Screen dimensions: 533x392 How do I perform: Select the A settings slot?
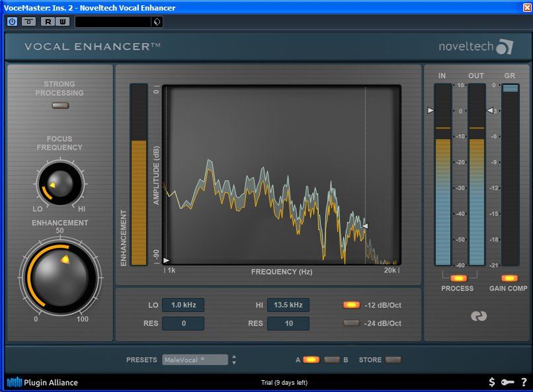tap(311, 360)
